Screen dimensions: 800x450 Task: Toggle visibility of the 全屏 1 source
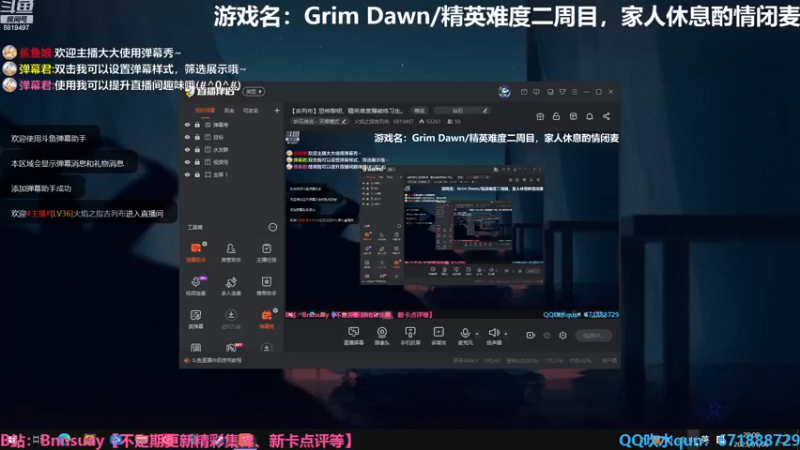187,174
